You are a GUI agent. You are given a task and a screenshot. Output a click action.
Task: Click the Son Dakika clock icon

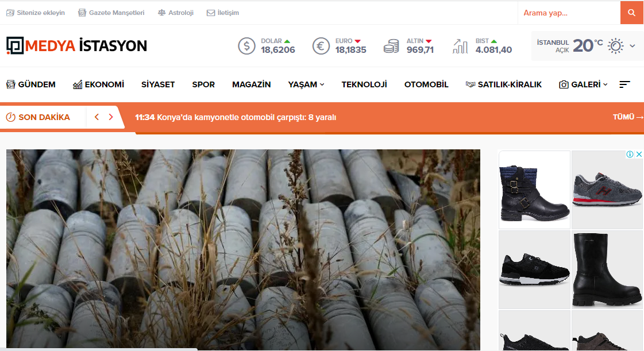(11, 117)
